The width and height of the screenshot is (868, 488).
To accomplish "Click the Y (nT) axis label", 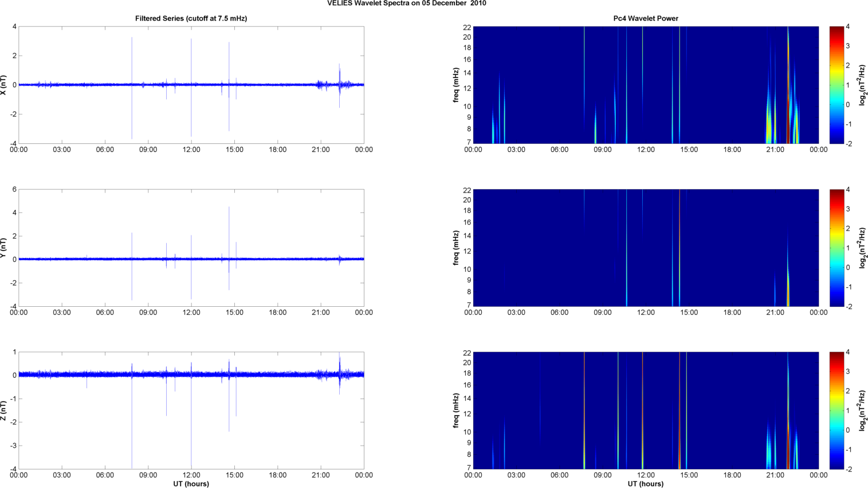I will (4, 248).
